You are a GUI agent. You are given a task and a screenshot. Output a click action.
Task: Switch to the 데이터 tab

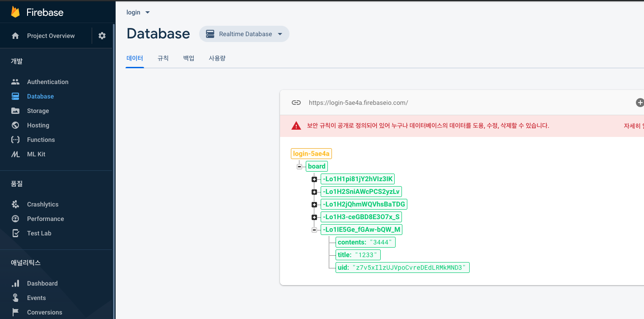point(135,58)
